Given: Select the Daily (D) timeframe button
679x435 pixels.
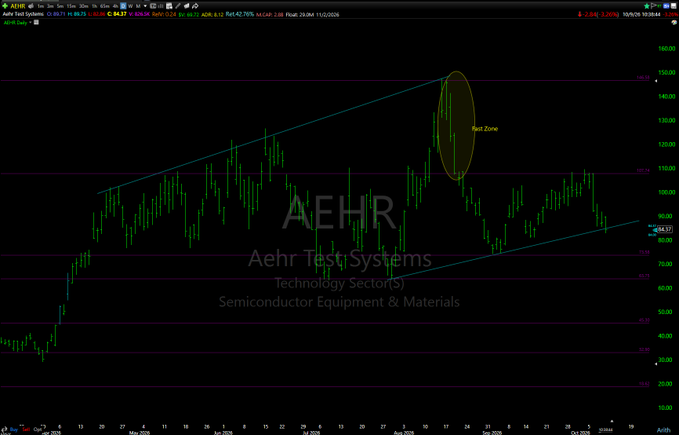Looking at the screenshot, I should (x=123, y=6).
